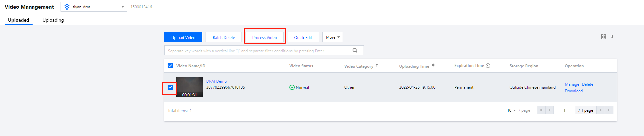Focus the keyword search input field
Viewport: 644px width, 136px height.
[x=256, y=51]
